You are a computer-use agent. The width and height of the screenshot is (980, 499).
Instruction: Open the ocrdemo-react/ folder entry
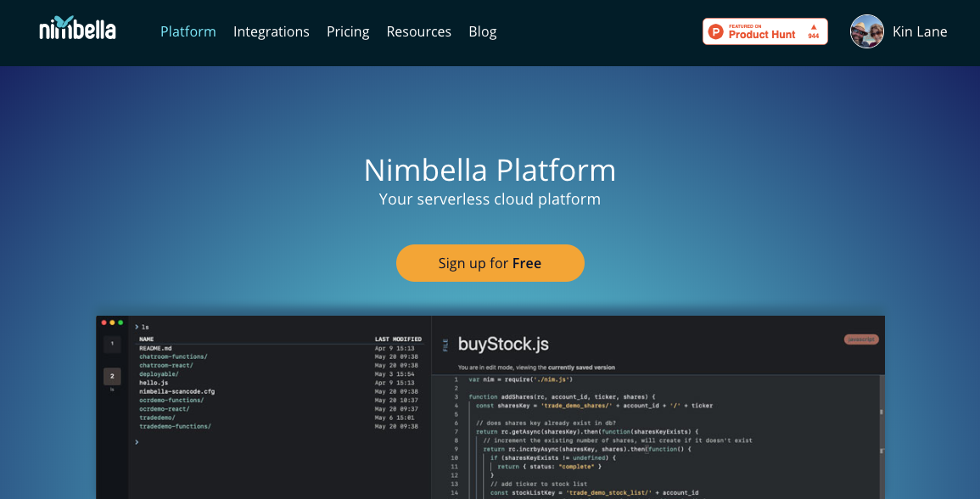tap(165, 410)
